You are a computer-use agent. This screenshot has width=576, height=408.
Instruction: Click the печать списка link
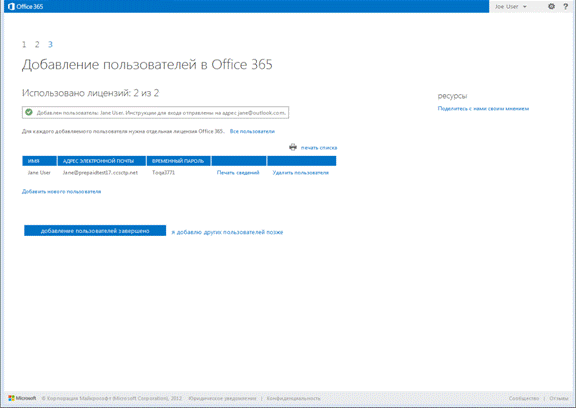(x=319, y=148)
